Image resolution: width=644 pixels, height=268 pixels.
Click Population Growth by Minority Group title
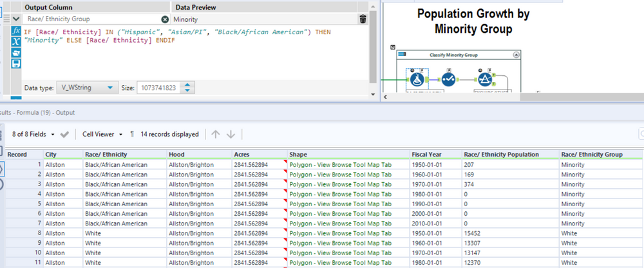[x=473, y=21]
